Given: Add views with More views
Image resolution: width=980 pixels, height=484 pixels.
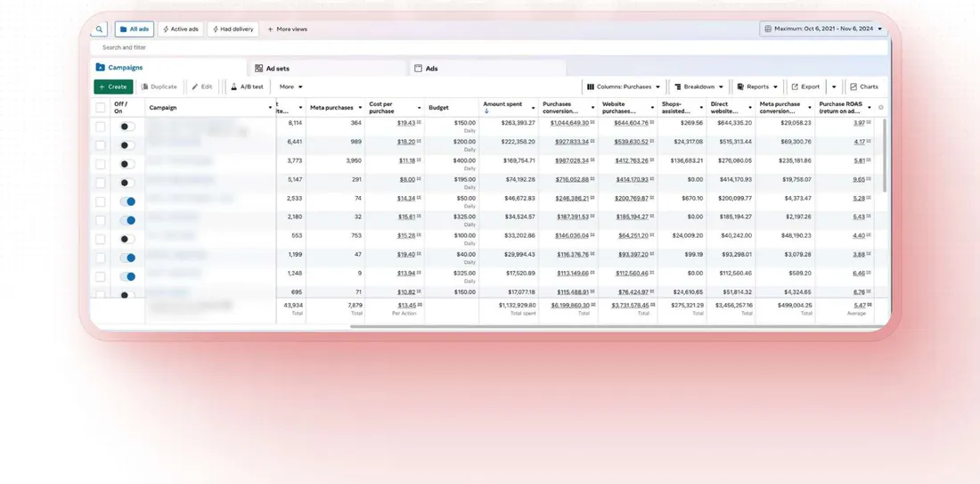Looking at the screenshot, I should click(x=288, y=29).
